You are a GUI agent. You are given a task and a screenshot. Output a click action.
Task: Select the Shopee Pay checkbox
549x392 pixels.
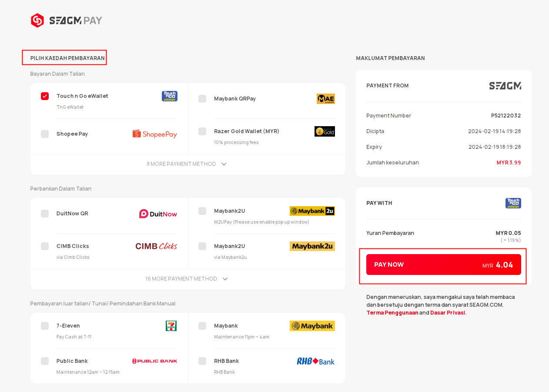[45, 134]
